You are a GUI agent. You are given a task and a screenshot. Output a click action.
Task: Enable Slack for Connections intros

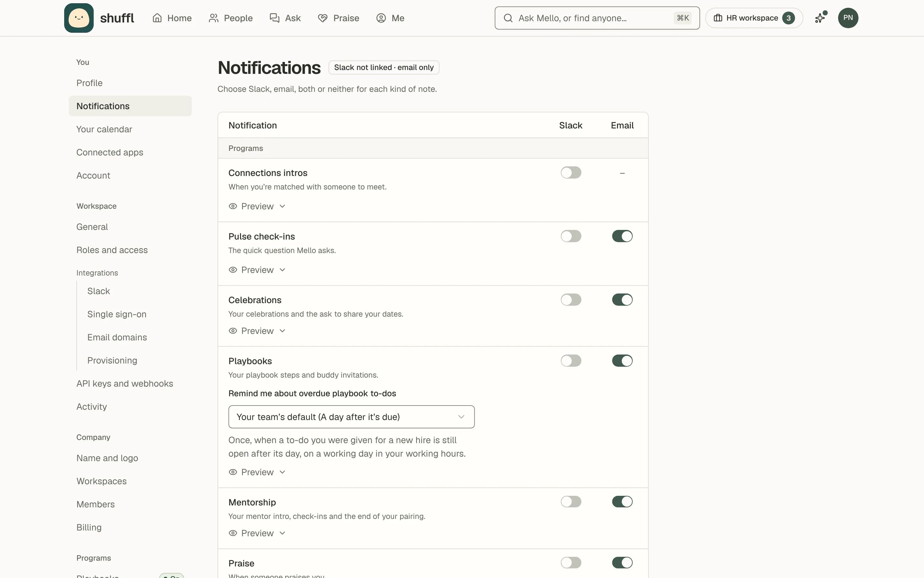pyautogui.click(x=571, y=173)
